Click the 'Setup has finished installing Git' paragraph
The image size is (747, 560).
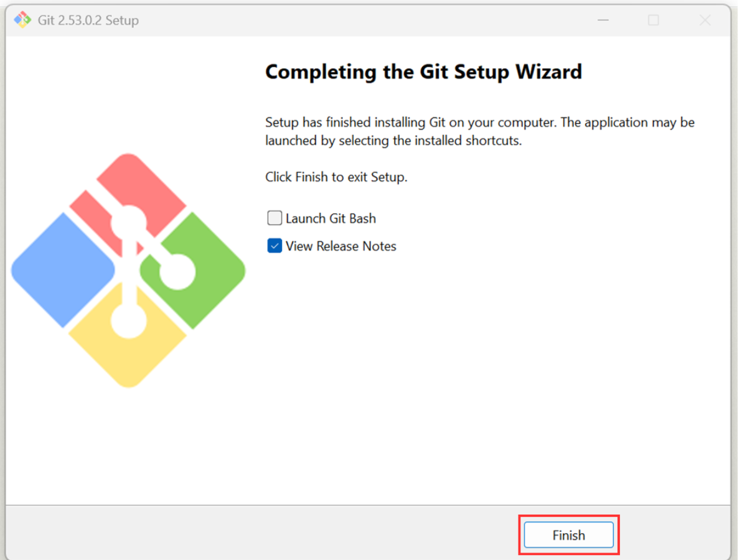479,131
